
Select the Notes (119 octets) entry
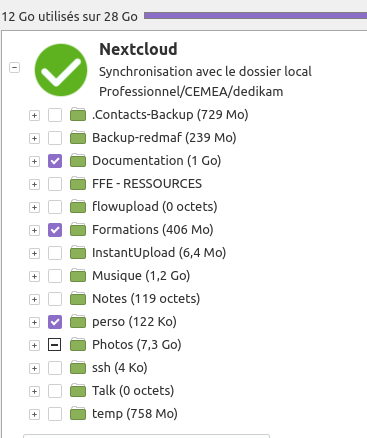pyautogui.click(x=146, y=299)
